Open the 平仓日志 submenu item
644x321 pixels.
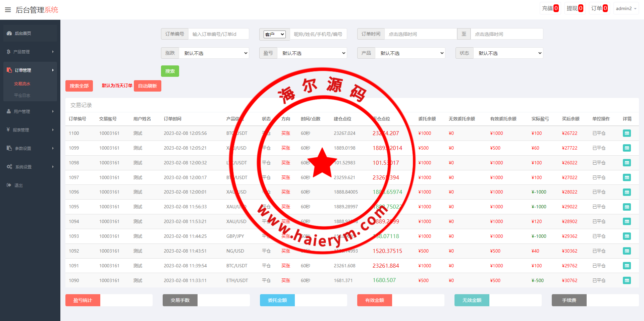pos(22,96)
